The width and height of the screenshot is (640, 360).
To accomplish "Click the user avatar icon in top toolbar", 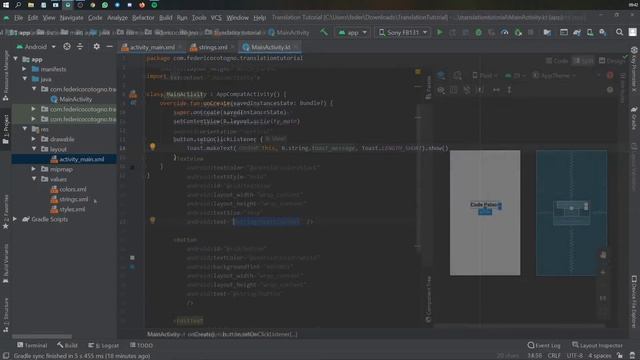I will [632, 32].
